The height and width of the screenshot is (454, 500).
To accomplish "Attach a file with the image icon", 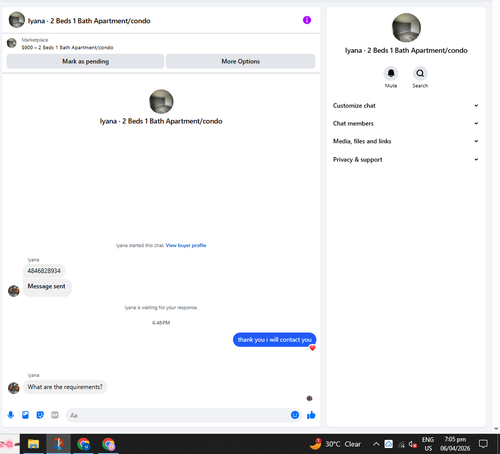I will [25, 415].
